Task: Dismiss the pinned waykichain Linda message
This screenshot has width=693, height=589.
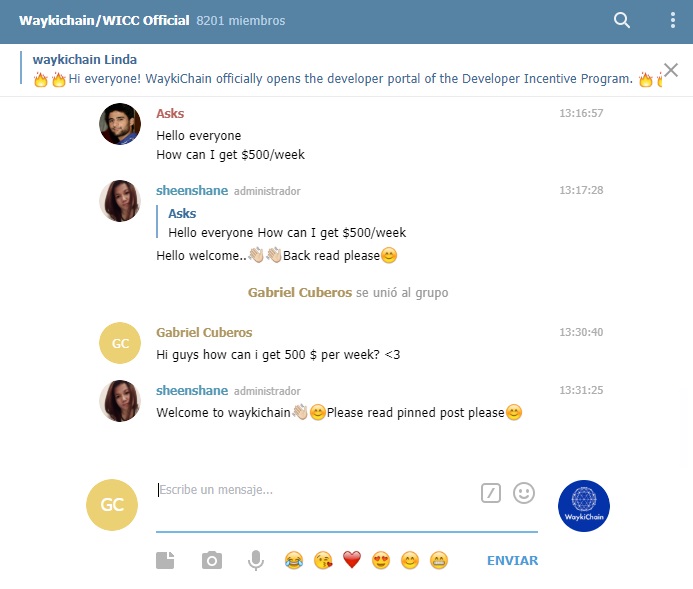Action: [x=670, y=70]
